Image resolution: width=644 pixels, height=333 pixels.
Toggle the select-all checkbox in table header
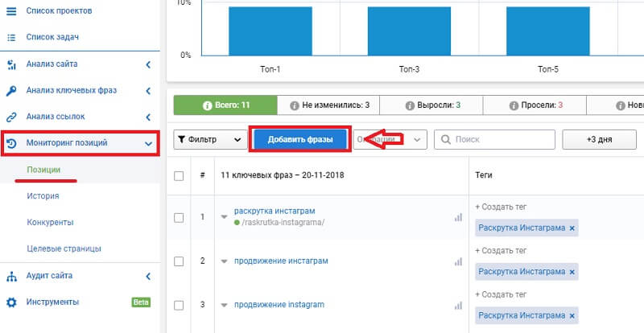coord(179,175)
